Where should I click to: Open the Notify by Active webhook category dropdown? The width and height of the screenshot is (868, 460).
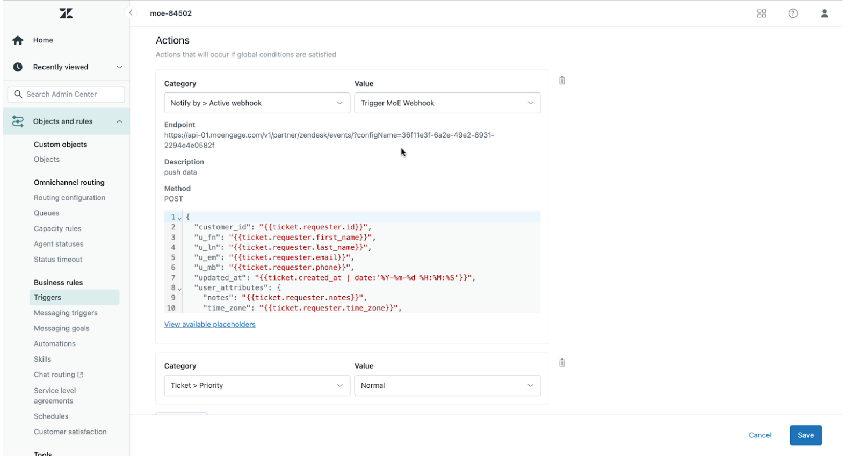(x=257, y=103)
